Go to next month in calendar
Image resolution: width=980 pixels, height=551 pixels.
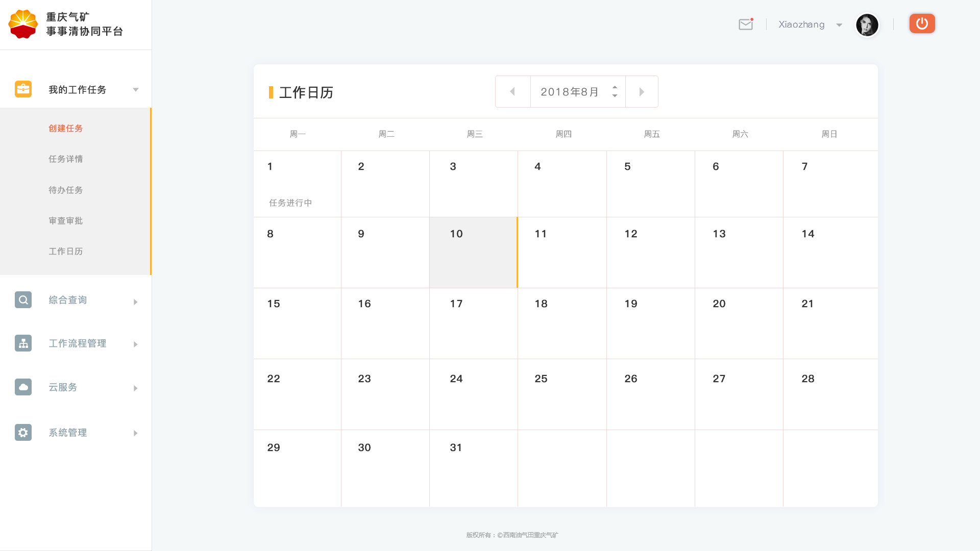[x=642, y=92]
